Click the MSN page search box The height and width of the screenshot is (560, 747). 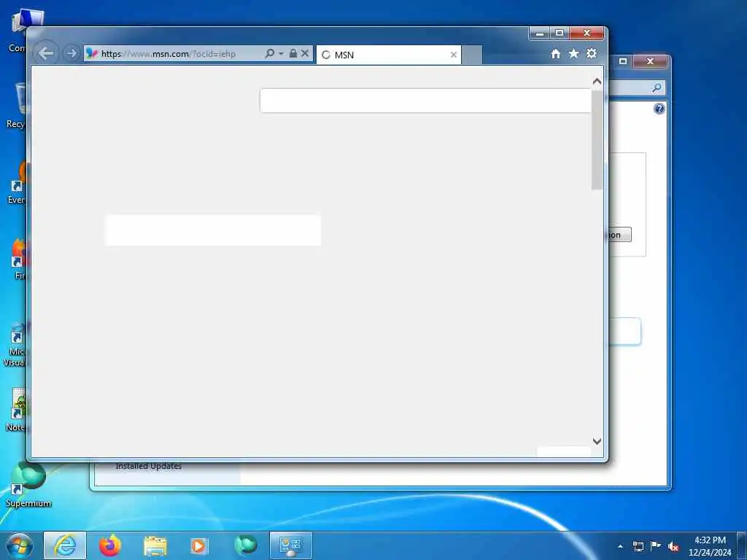(x=425, y=101)
